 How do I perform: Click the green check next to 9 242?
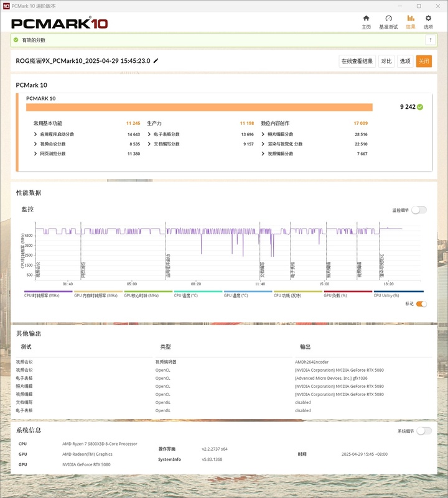point(420,107)
